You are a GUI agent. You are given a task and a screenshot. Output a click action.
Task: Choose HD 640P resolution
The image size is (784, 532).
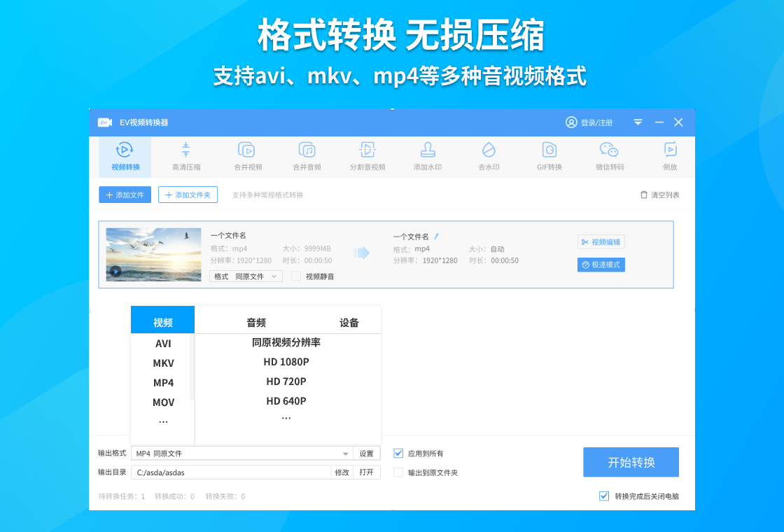[x=286, y=401]
